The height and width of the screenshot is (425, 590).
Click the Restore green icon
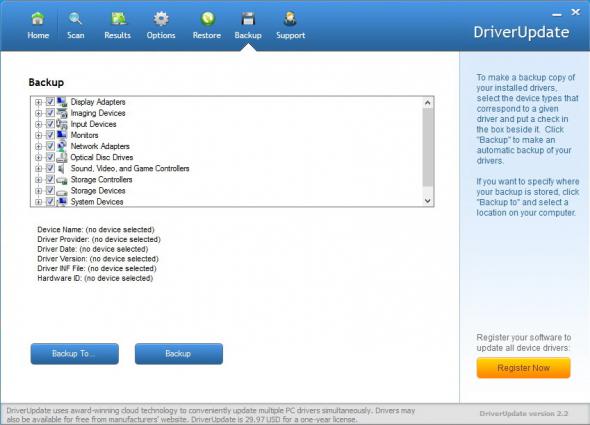click(207, 18)
